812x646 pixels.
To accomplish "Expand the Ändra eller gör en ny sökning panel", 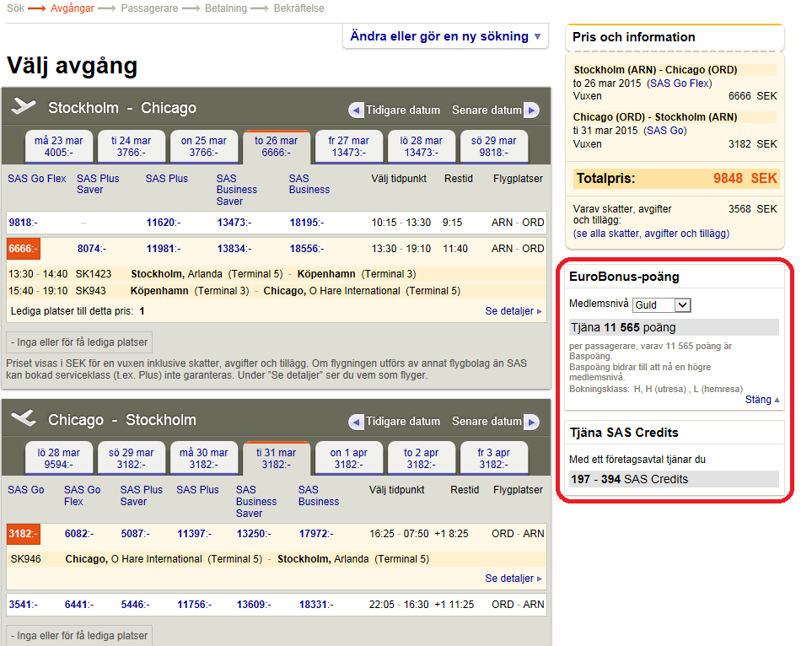I will 445,36.
